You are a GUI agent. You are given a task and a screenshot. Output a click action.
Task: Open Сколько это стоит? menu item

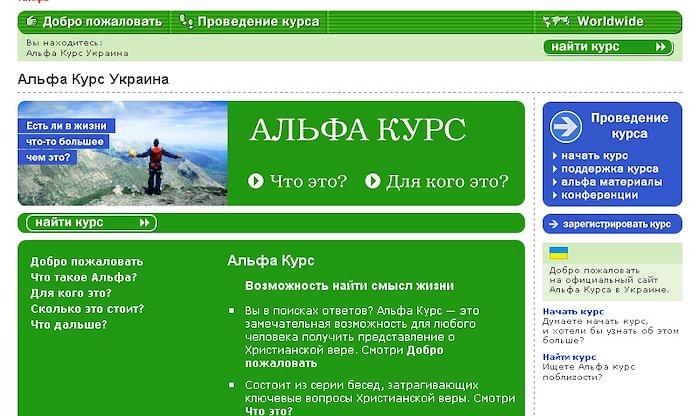(87, 309)
